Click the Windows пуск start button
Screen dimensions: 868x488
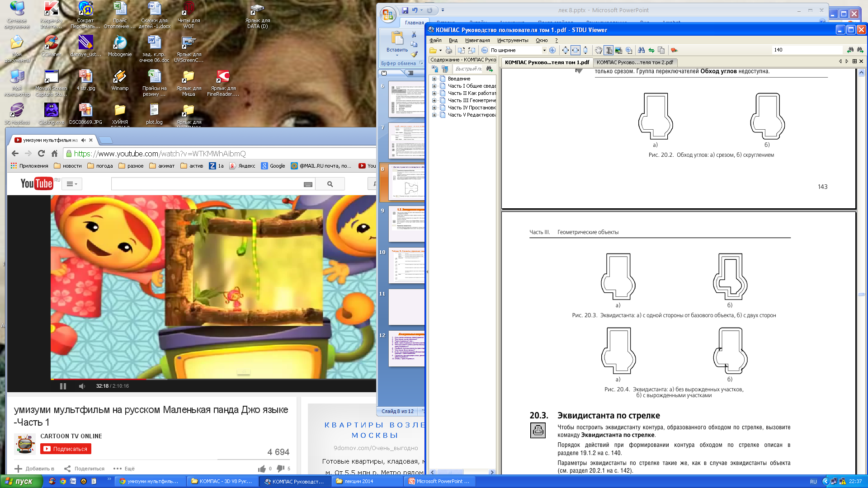pos(21,481)
